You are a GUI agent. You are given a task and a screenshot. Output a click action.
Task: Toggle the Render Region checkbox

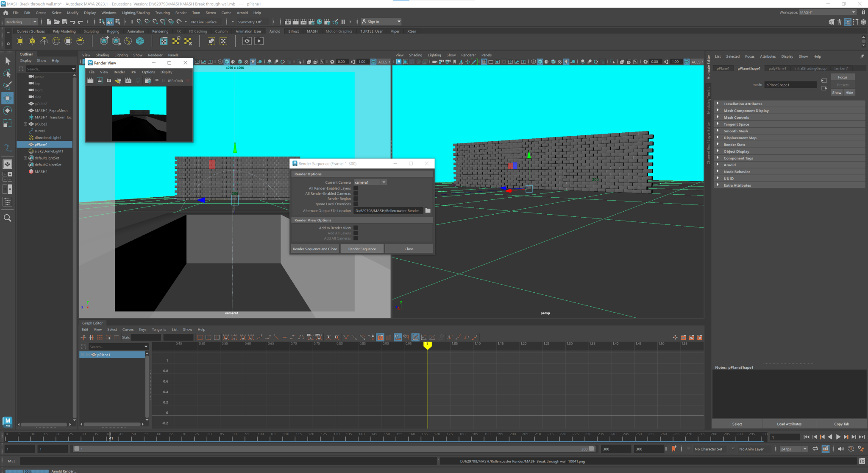(x=356, y=199)
